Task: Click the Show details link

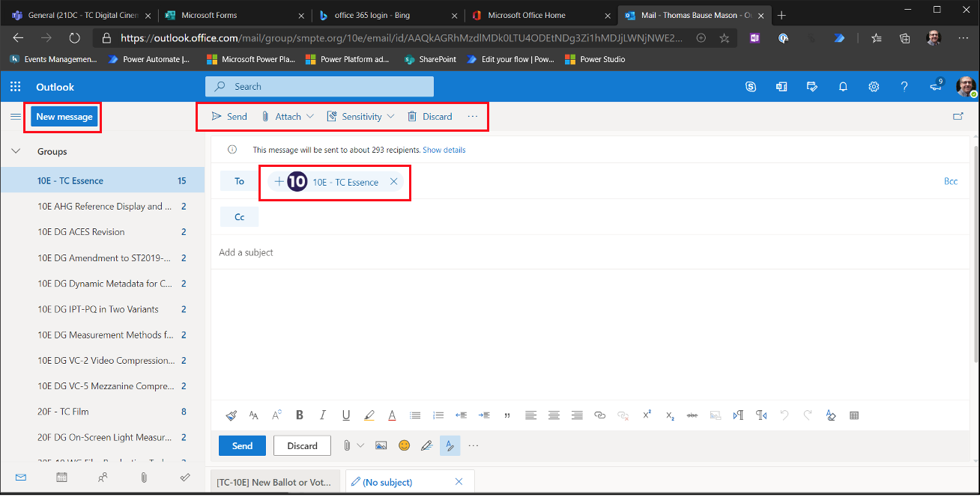Action: pyautogui.click(x=445, y=150)
